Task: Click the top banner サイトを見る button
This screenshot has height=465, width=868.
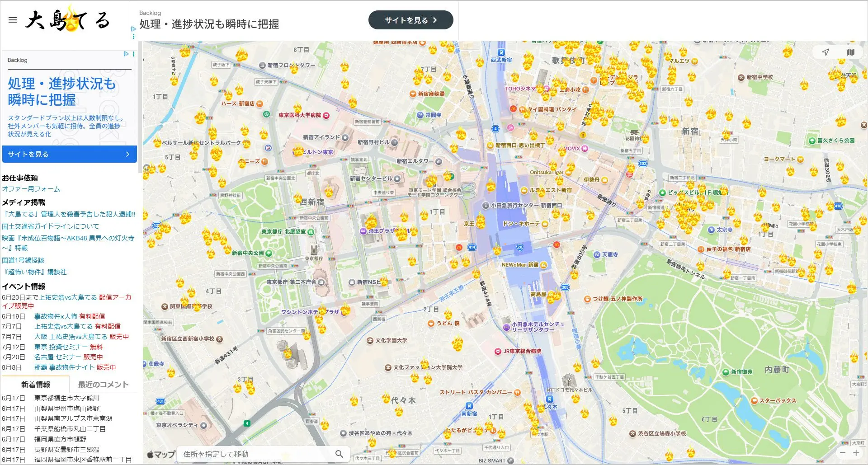Action: point(410,20)
